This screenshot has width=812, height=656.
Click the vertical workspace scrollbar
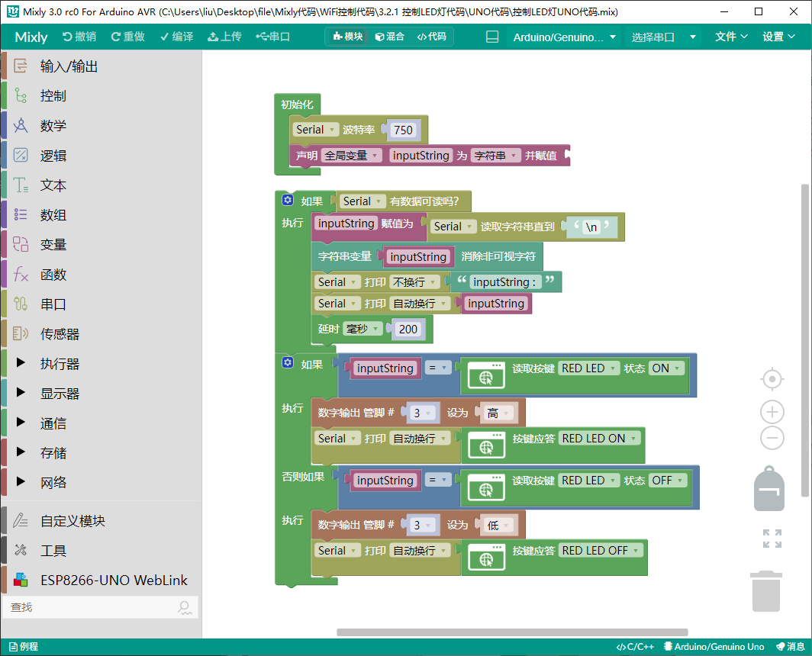coord(804,340)
